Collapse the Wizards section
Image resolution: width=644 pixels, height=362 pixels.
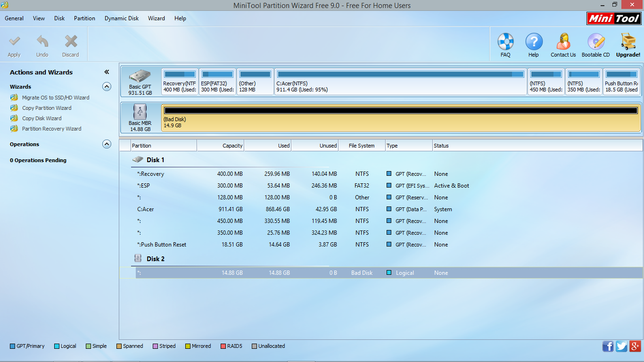coord(107,87)
